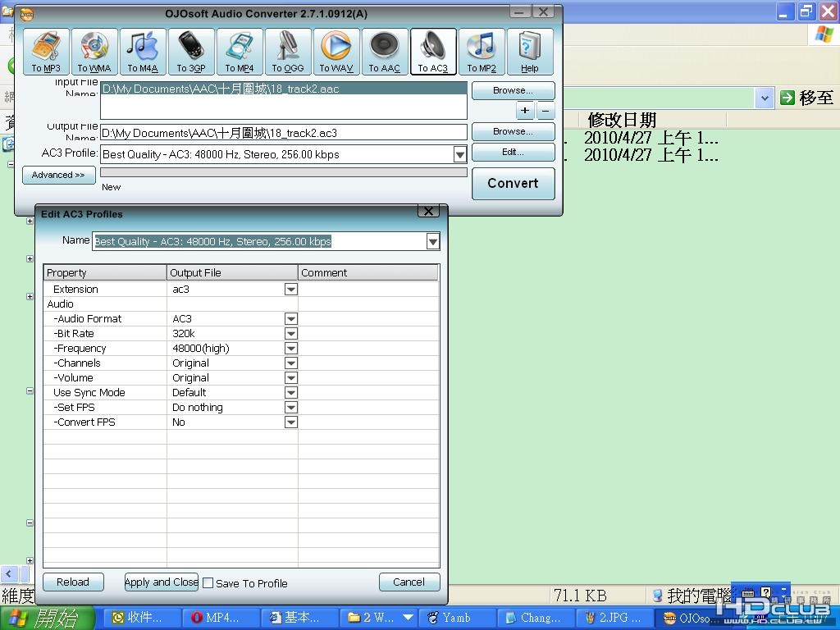Select the To WMA converter icon
This screenshot has width=840, height=630.
pos(94,52)
